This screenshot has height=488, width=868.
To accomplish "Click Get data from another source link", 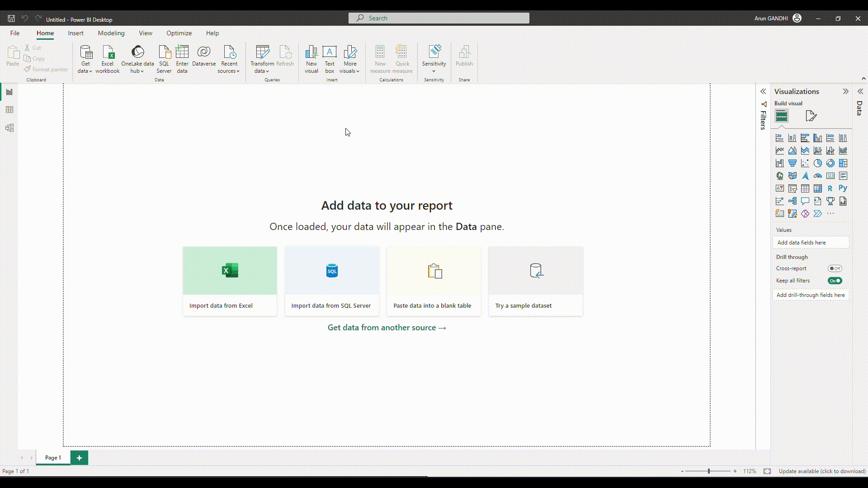I will pos(387,328).
